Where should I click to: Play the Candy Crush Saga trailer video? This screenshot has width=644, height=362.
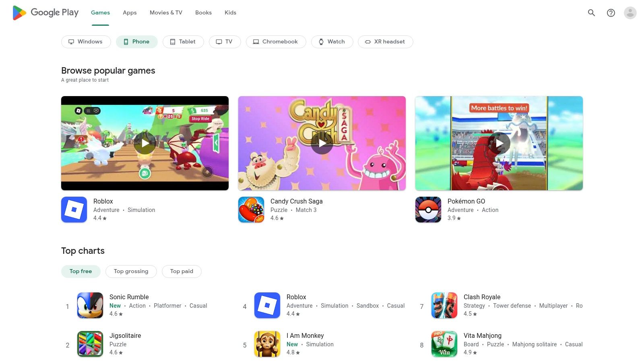322,143
